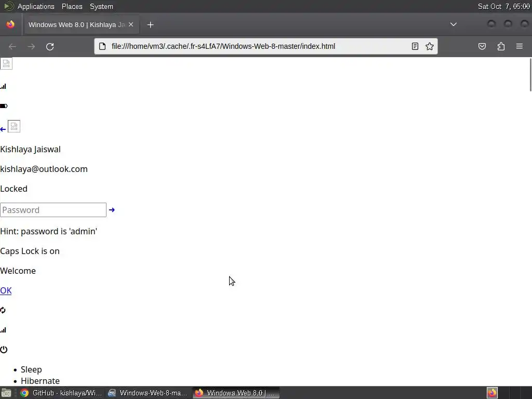Click the lower signal strength icon
532x399 pixels.
click(x=3, y=330)
